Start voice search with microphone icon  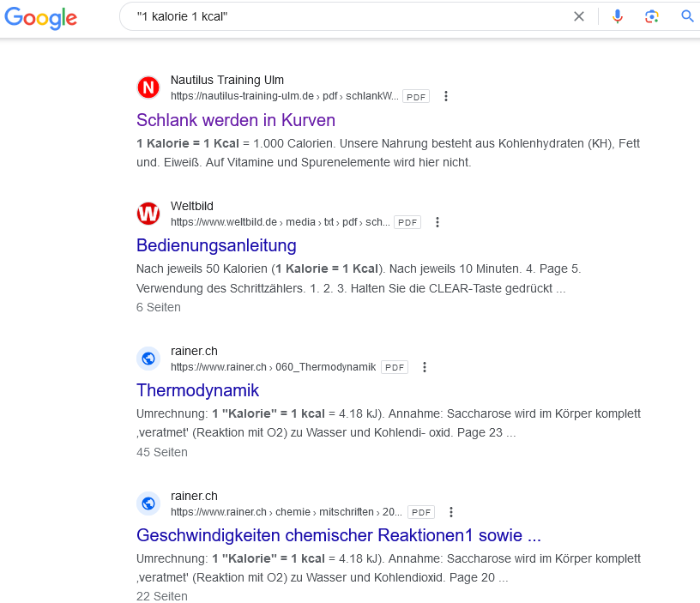[x=618, y=16]
